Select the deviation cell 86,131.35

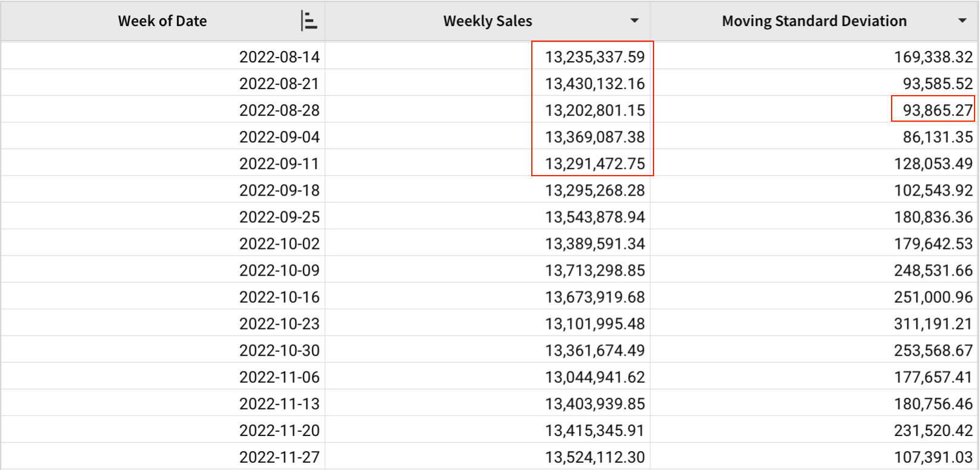(x=937, y=137)
